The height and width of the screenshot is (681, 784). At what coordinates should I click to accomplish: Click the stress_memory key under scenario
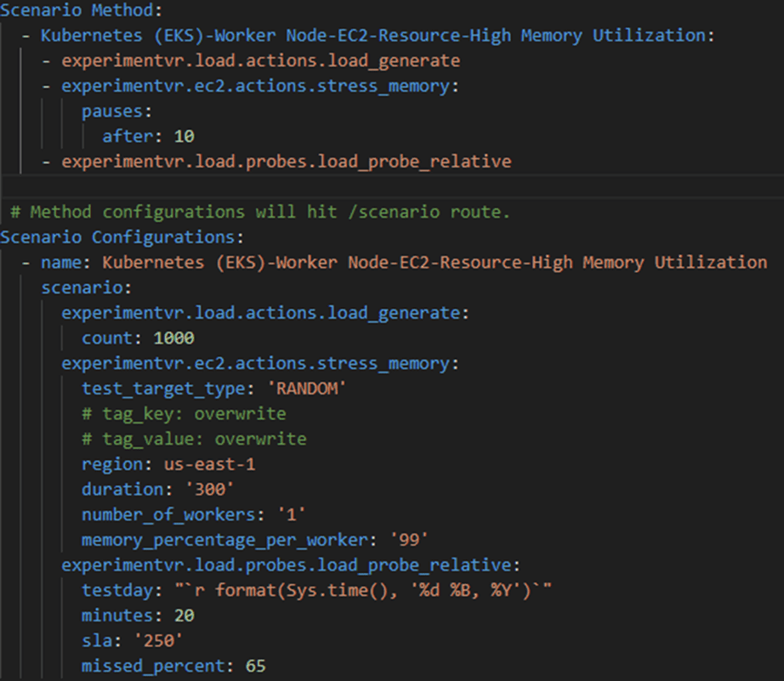(x=260, y=364)
